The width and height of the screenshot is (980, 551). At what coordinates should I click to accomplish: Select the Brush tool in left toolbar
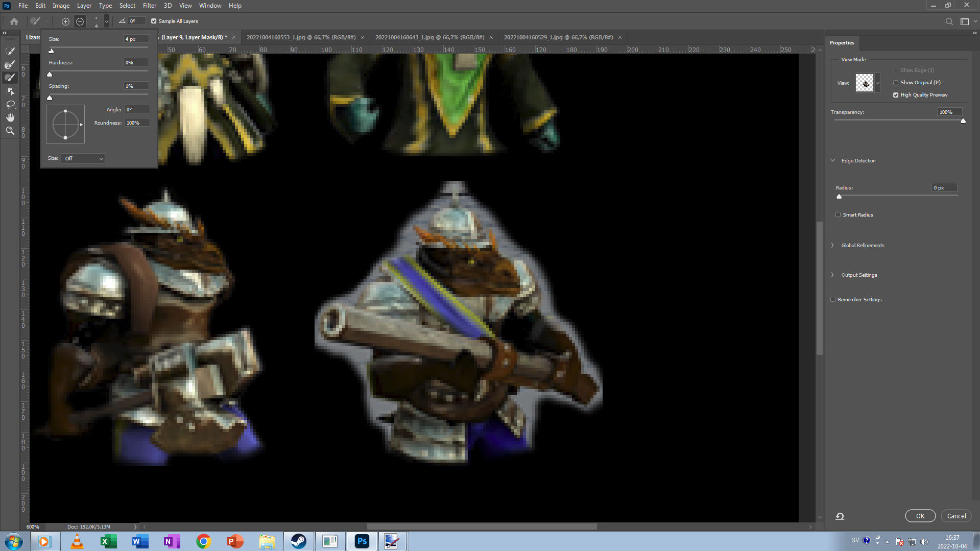pos(10,78)
